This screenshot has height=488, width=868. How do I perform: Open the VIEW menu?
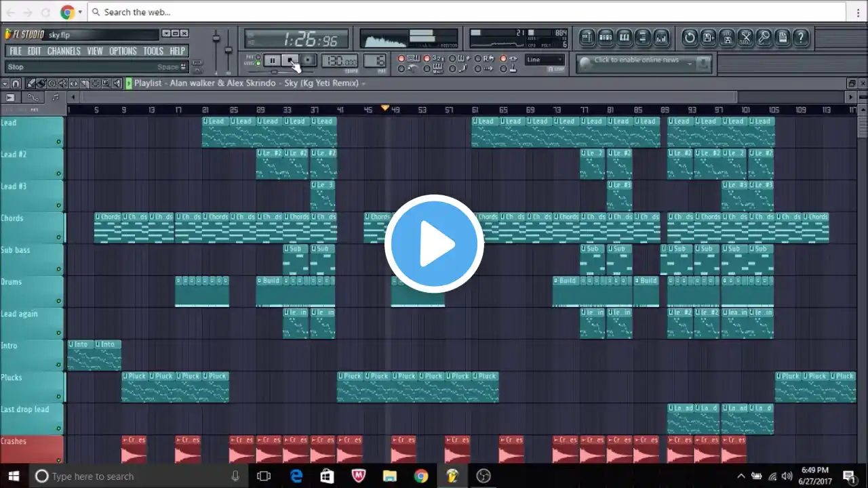(x=95, y=51)
